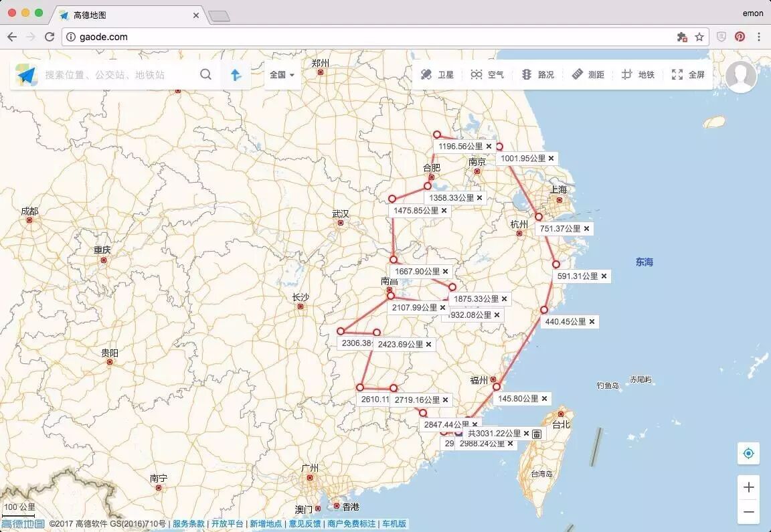Remove the 1875.33公里 measurement point

tap(505, 299)
